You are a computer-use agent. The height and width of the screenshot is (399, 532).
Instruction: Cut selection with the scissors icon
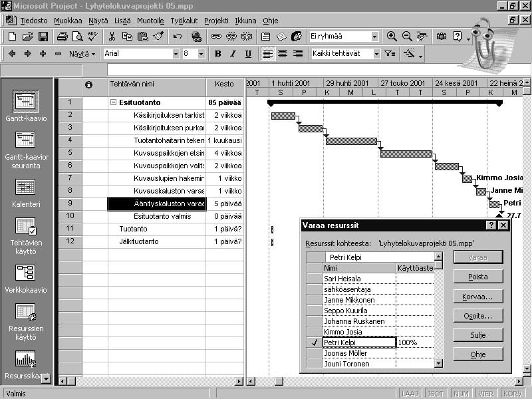click(x=112, y=37)
